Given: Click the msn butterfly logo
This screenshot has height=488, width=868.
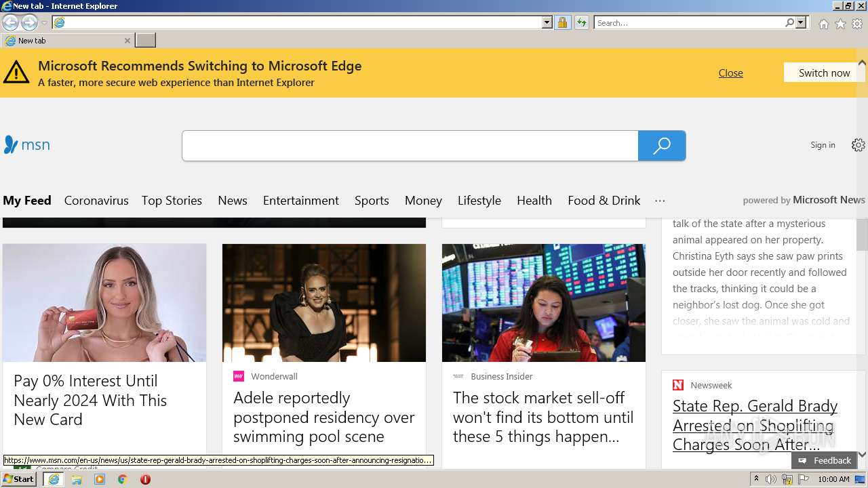Looking at the screenshot, I should click(x=26, y=144).
